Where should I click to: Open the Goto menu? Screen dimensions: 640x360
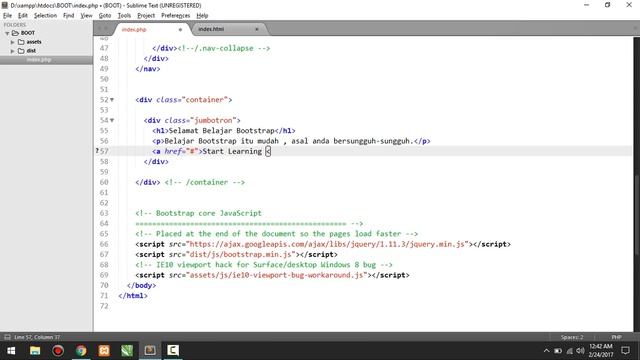tap(105, 16)
